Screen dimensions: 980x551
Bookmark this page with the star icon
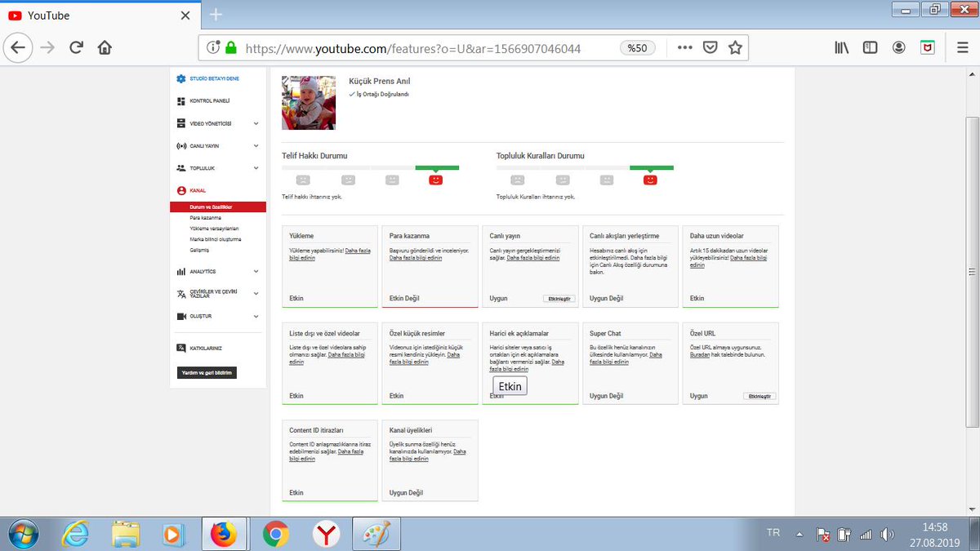pos(735,48)
